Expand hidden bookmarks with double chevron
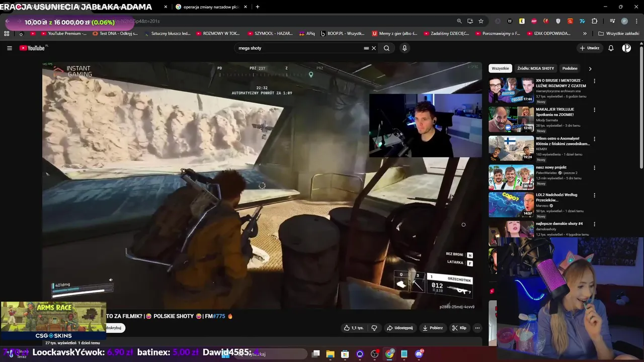Screen dimensions: 644x362 click(585, 34)
